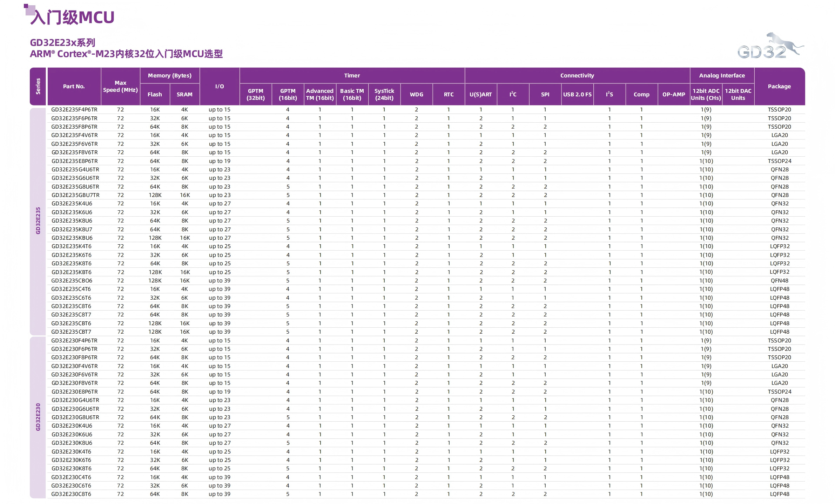Select part number GD32E235GBU7TR
835x504 pixels.
pos(75,195)
